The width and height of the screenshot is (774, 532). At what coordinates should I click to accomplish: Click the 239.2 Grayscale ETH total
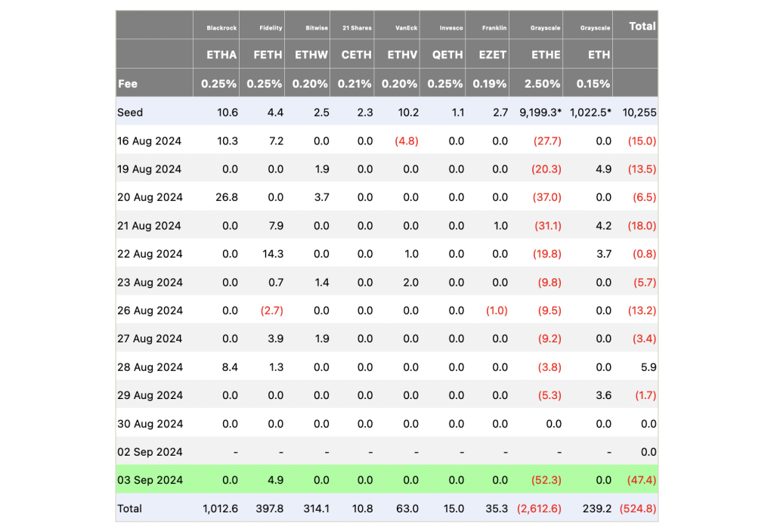(597, 509)
